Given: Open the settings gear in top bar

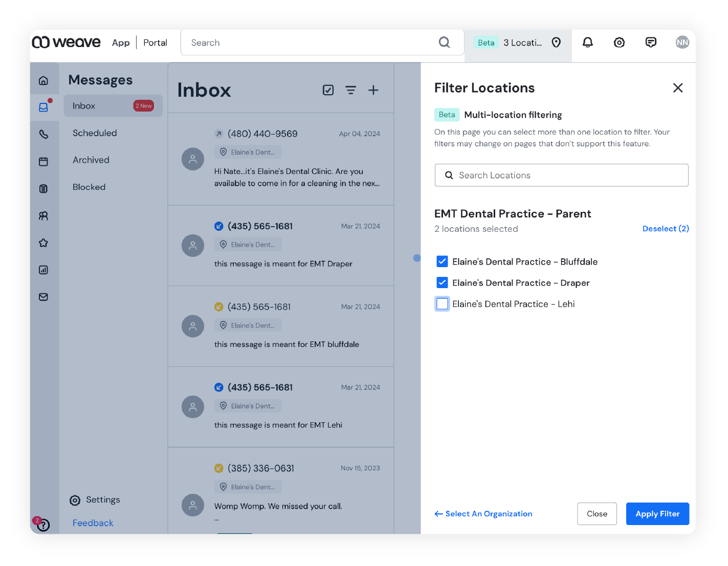Looking at the screenshot, I should [619, 42].
